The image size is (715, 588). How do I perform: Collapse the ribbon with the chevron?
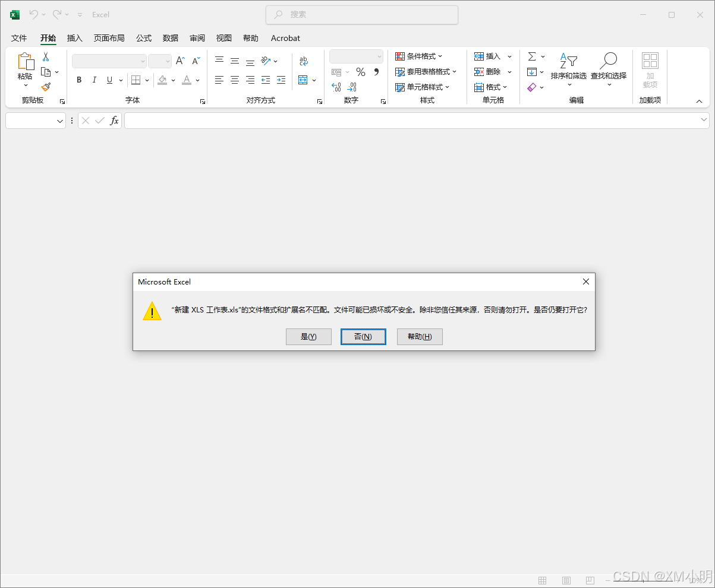(700, 102)
